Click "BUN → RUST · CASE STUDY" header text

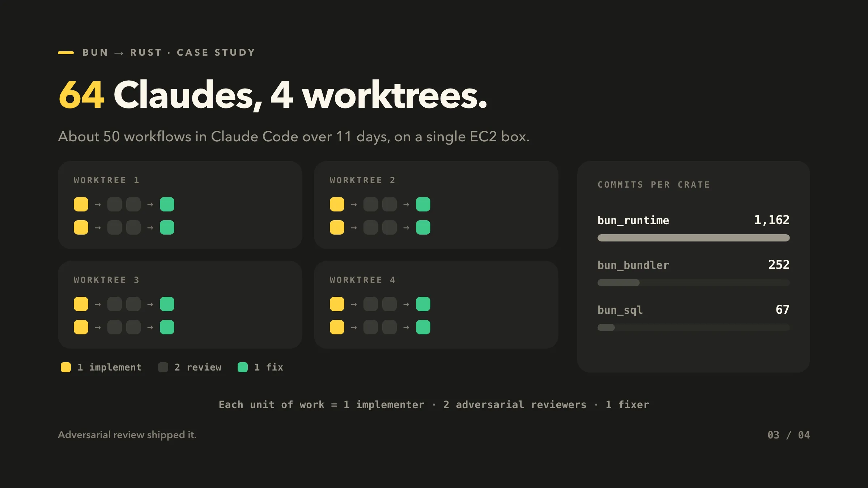tap(169, 53)
